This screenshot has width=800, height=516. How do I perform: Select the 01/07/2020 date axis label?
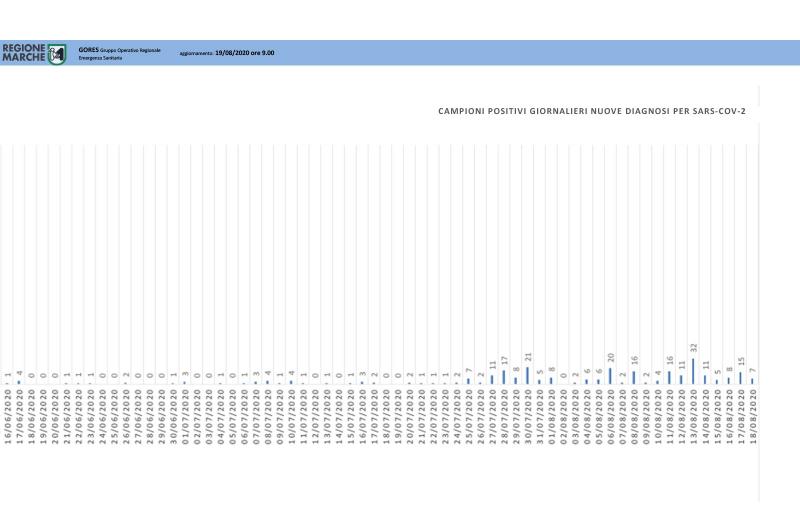tap(185, 415)
